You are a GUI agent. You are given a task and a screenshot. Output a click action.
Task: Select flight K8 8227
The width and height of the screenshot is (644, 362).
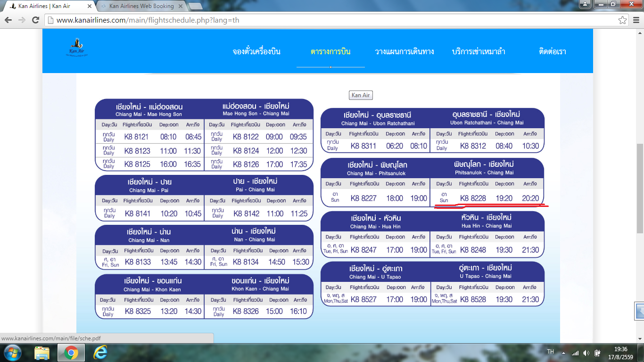pyautogui.click(x=363, y=198)
